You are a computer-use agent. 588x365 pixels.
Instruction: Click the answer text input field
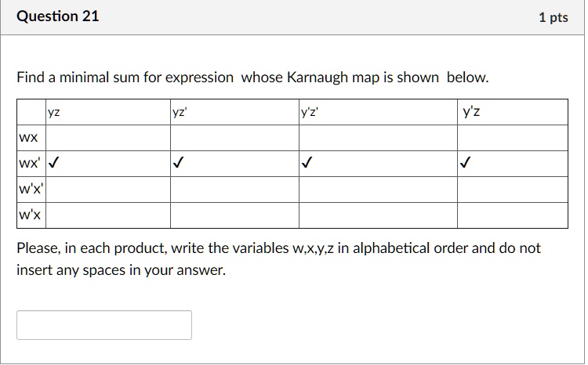[x=104, y=325]
